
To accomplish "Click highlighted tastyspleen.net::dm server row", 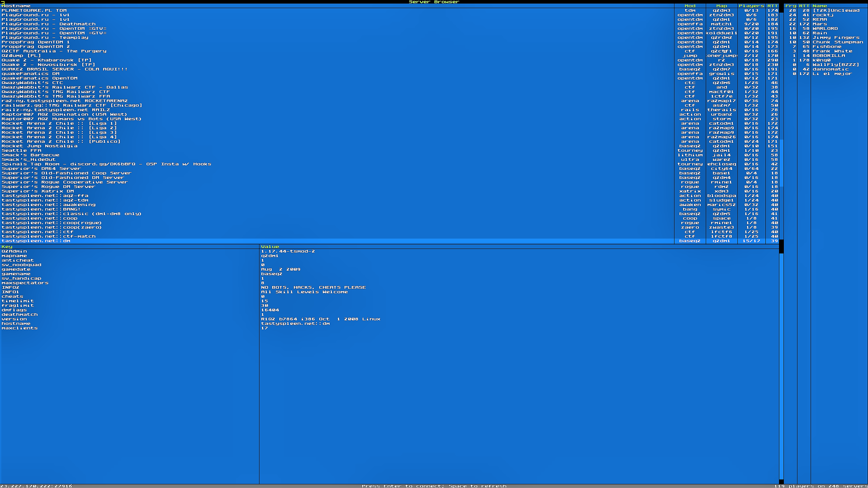I will pos(389,241).
